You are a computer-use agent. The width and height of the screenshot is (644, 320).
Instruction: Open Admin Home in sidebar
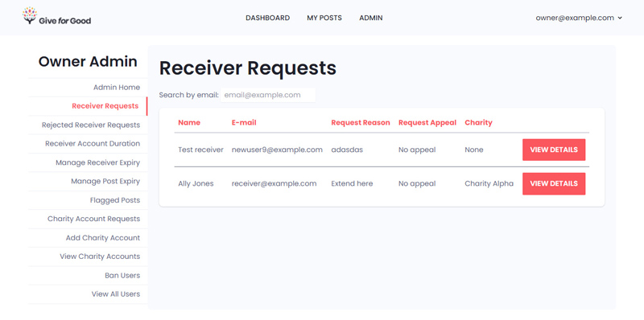pos(117,88)
